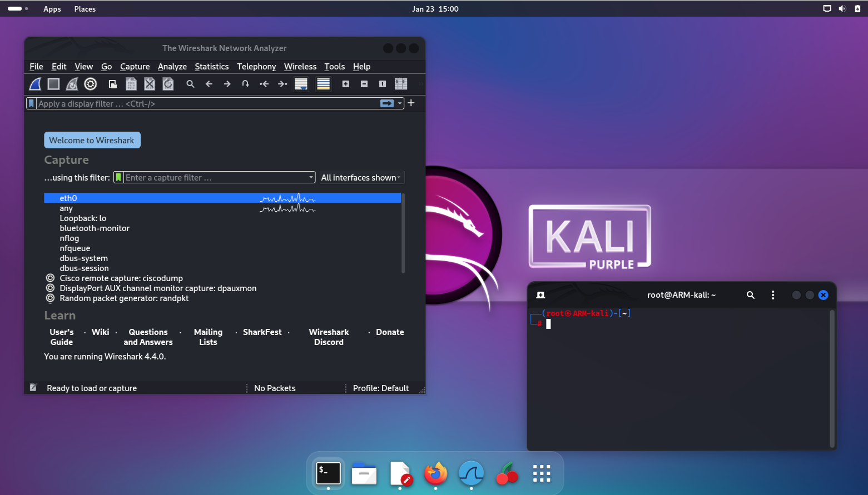Launch Firefox from the dock
The image size is (868, 495).
(435, 474)
